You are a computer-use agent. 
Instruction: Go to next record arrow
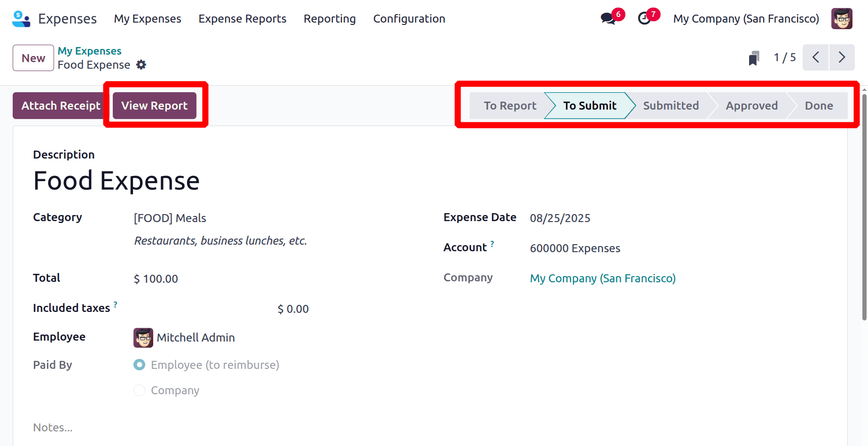[x=842, y=57]
